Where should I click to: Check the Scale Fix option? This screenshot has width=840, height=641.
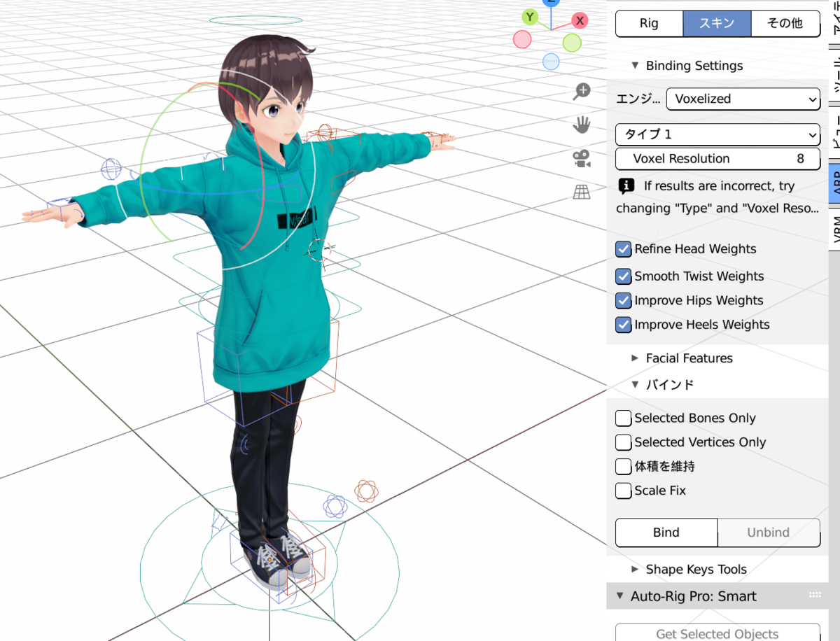(x=623, y=491)
